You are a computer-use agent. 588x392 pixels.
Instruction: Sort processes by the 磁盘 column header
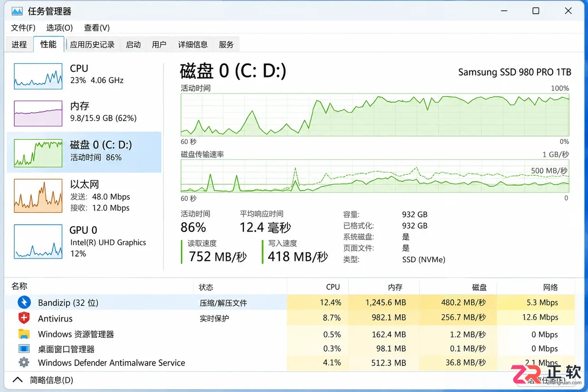pos(479,287)
